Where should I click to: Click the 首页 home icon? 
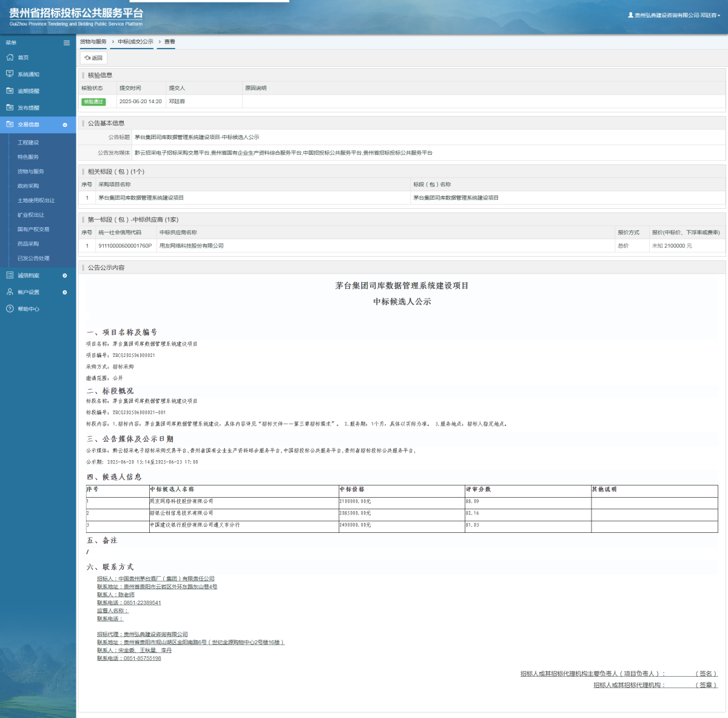pos(10,57)
